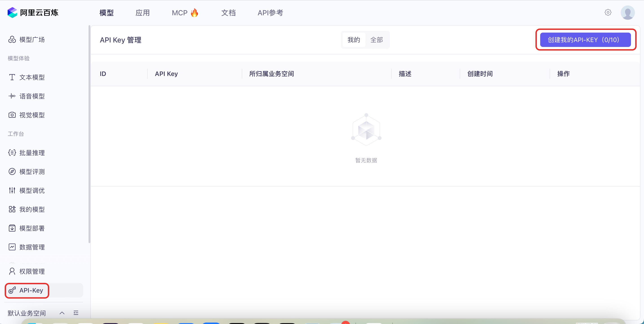Screen dimensions: 644x324
Task: Click the sidebar collapse icon beside 默认业务空间
Action: tap(76, 313)
